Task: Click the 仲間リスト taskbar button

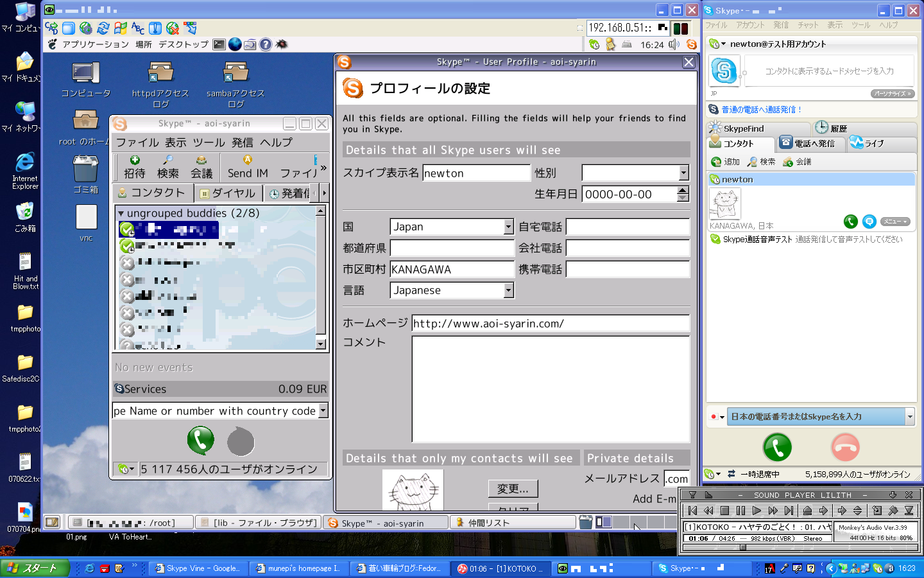Action: (513, 523)
